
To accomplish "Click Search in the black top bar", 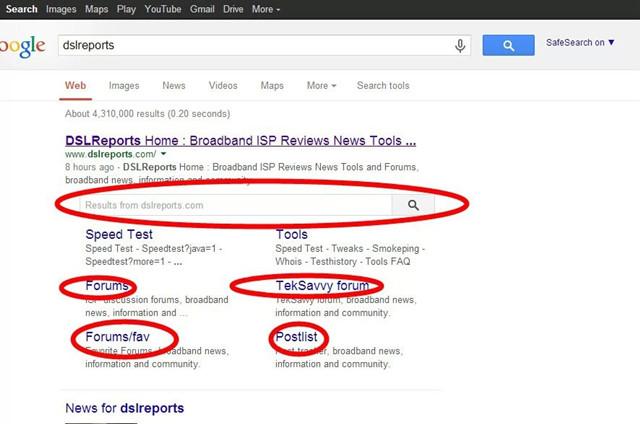I will click(x=21, y=9).
